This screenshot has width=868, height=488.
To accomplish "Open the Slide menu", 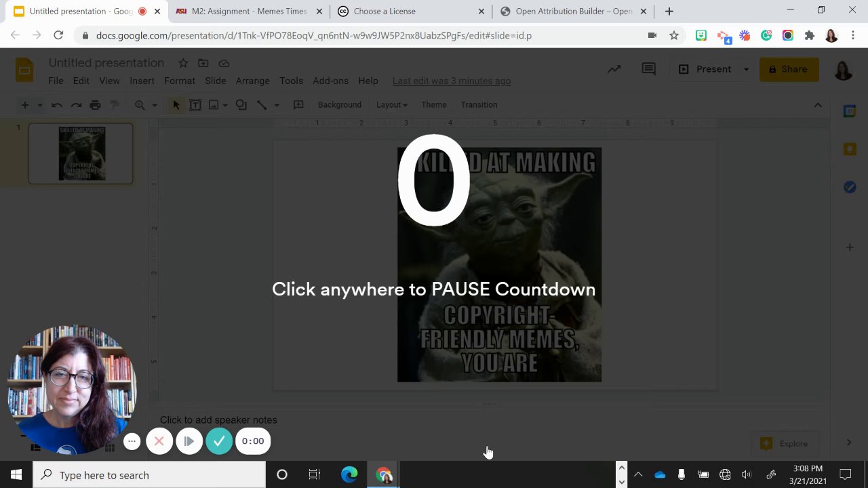I will 216,81.
